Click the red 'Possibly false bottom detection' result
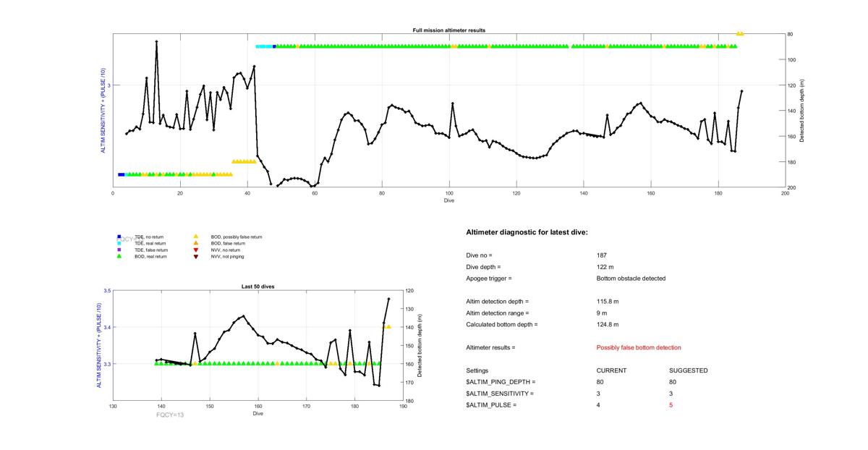This screenshot has height=450, width=868. [639, 348]
